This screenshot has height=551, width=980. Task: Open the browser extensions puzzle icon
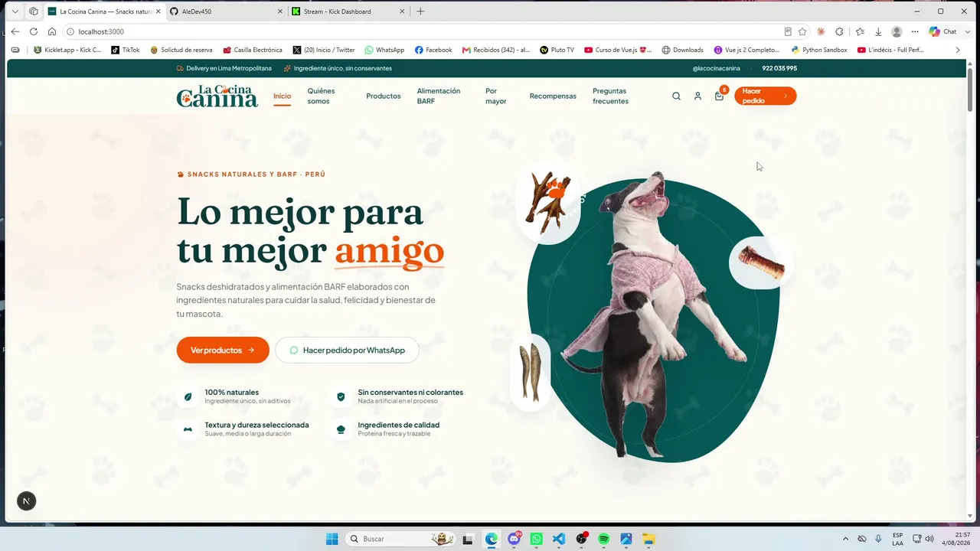click(x=839, y=31)
